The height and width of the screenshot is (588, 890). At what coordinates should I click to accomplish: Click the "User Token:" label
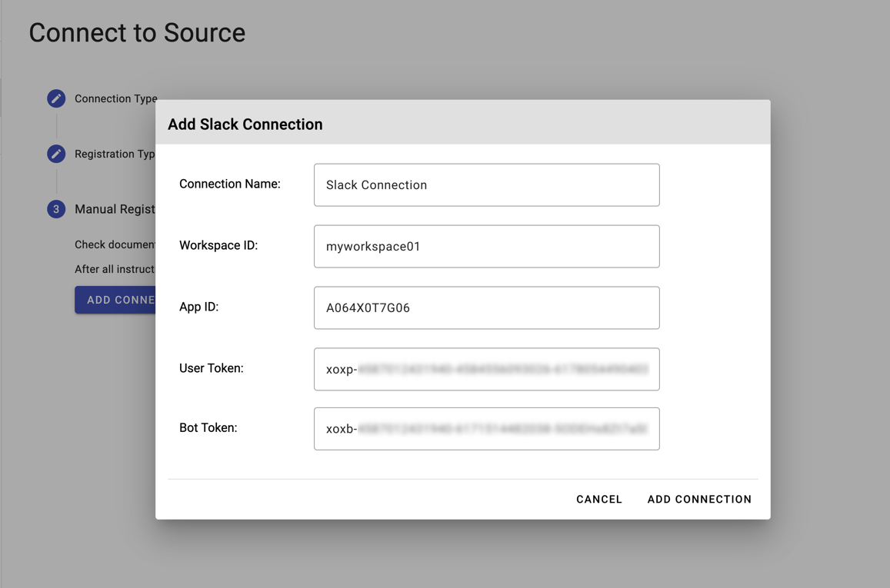211,368
